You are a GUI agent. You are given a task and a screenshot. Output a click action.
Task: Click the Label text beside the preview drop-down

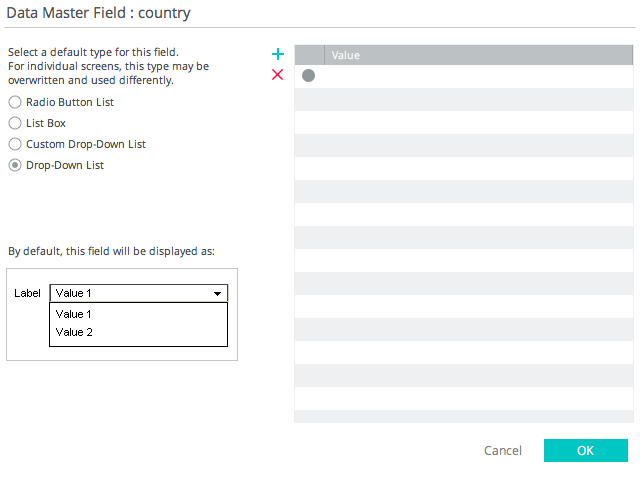pyautogui.click(x=27, y=293)
